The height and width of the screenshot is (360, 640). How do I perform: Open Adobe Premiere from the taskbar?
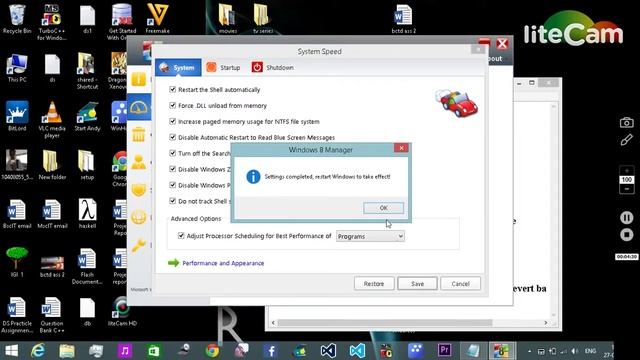pyautogui.click(x=444, y=350)
